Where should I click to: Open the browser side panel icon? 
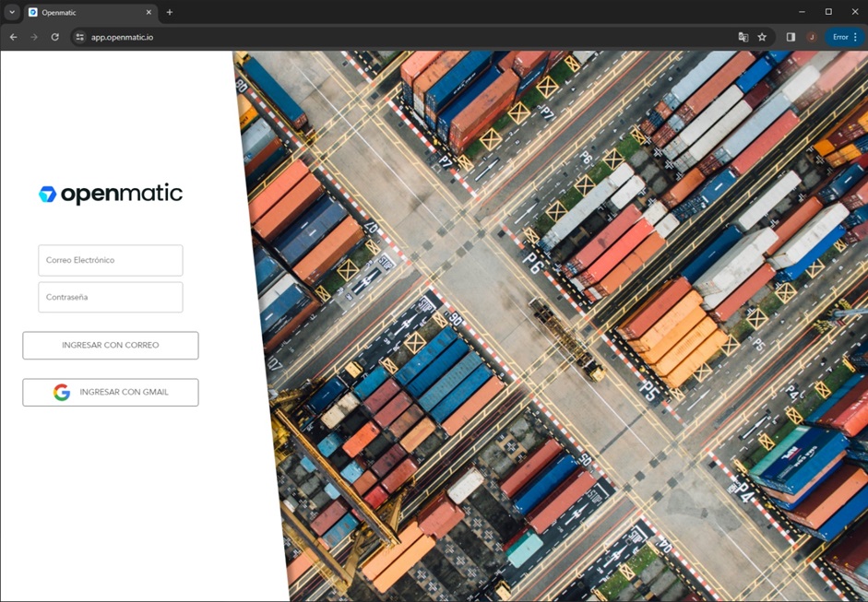[x=791, y=37]
